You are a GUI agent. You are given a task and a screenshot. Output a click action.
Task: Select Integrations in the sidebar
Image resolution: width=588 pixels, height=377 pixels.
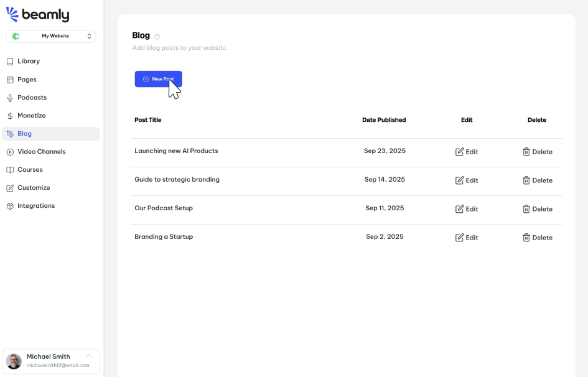tap(36, 206)
